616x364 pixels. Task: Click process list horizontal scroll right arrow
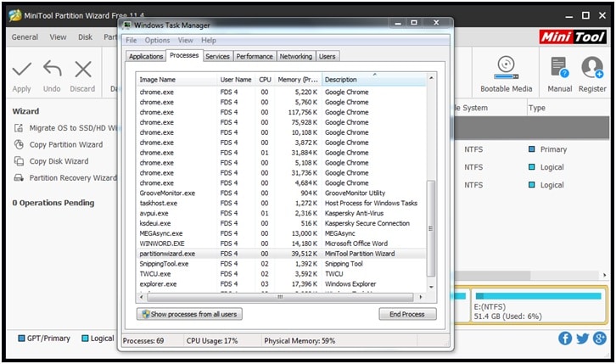coord(421,297)
